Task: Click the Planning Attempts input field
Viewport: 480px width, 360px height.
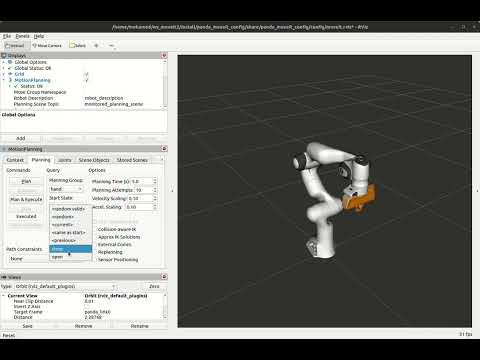Action: (143, 190)
